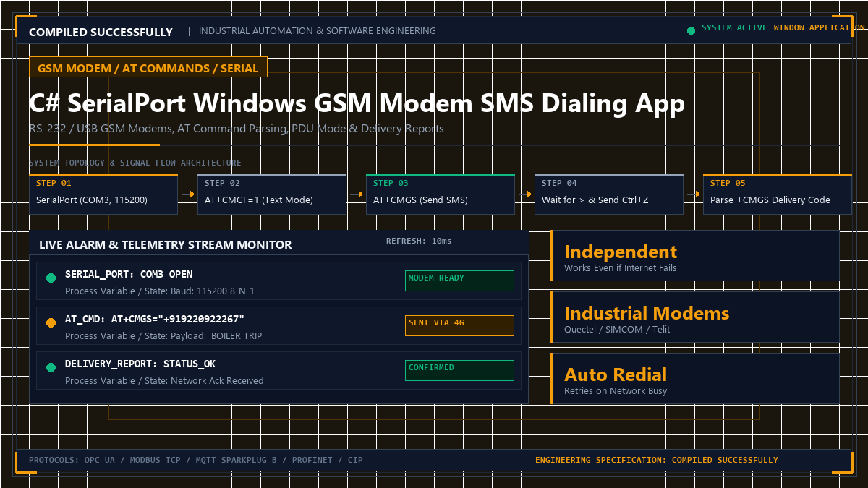Click the green System Active status dot

(x=691, y=30)
